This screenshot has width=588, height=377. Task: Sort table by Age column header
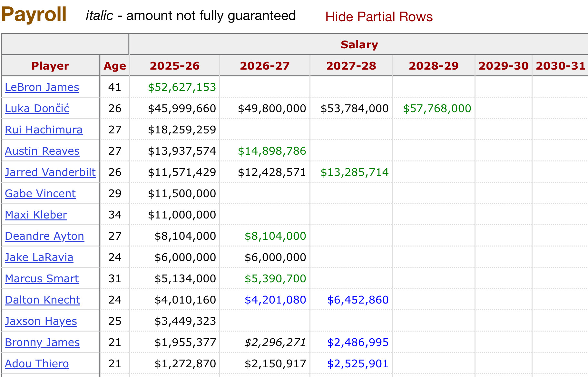(x=115, y=66)
